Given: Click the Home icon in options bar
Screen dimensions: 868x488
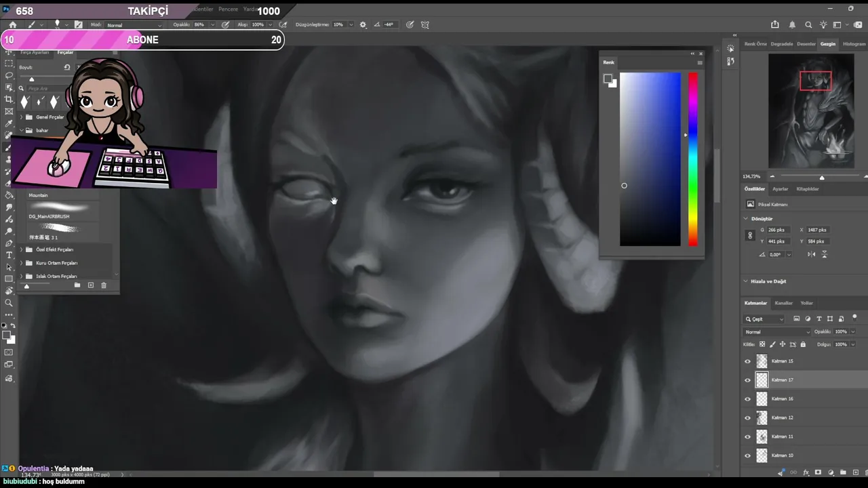Looking at the screenshot, I should (x=12, y=24).
